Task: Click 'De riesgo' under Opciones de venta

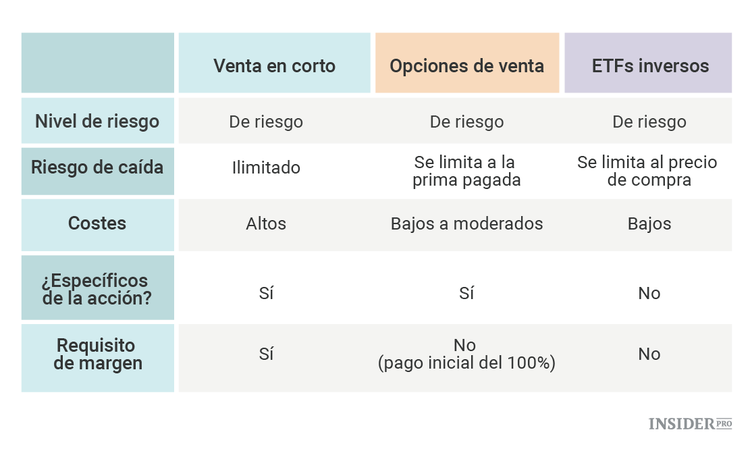Action: [x=467, y=122]
